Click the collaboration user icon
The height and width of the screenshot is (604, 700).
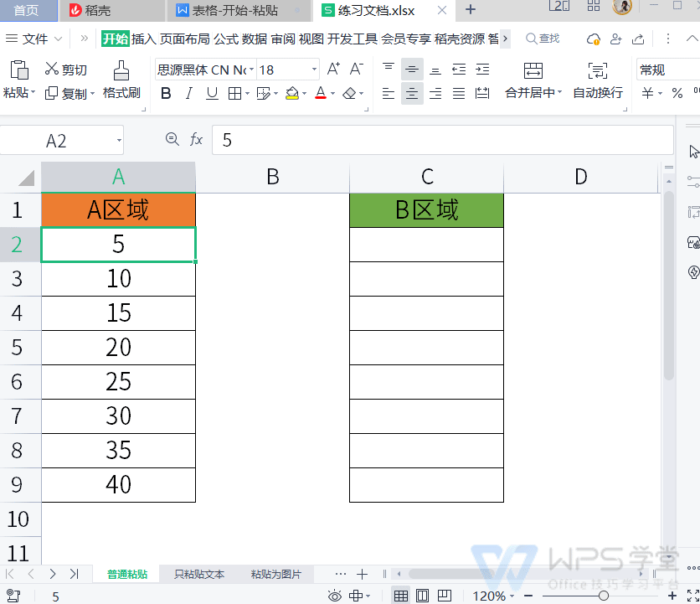coord(616,39)
